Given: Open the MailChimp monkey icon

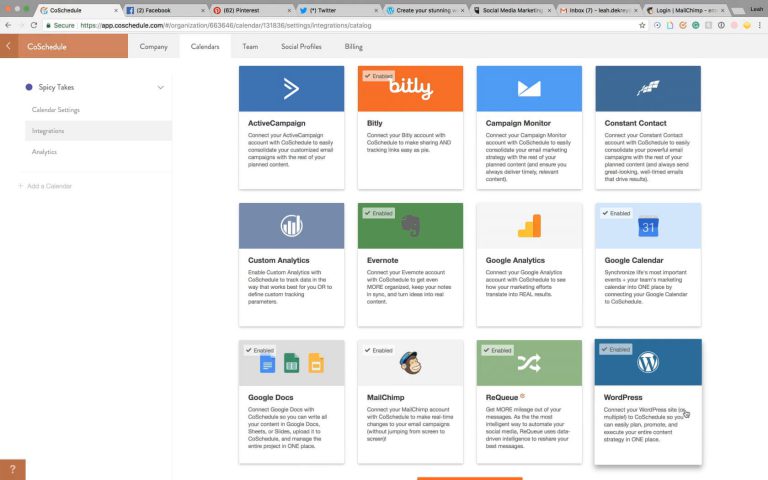Looking at the screenshot, I should point(410,363).
